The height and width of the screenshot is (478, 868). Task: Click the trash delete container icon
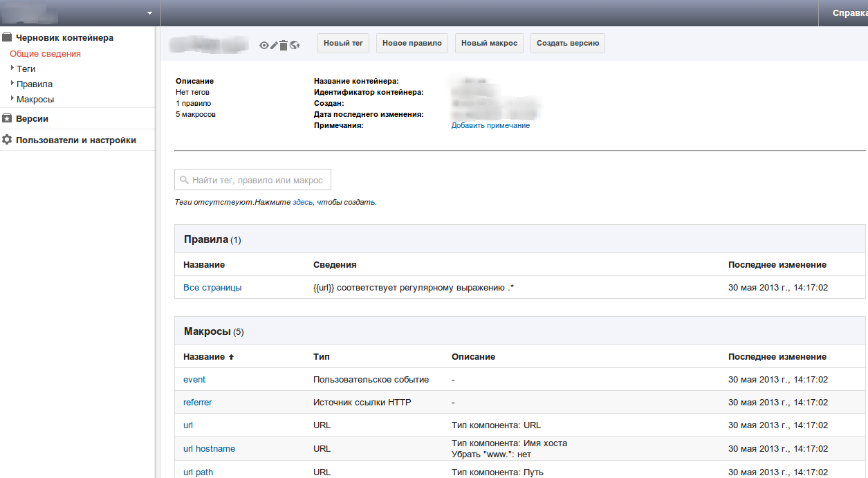[x=284, y=45]
